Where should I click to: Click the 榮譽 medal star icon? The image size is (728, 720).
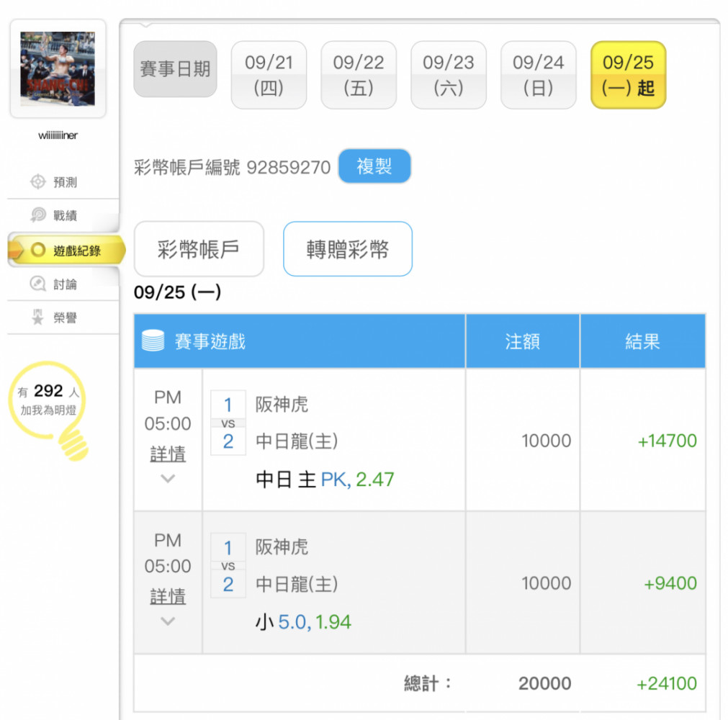coord(37,317)
